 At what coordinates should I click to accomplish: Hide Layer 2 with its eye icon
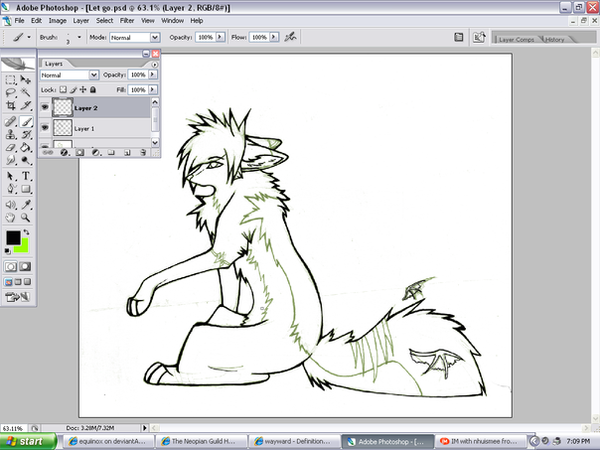pyautogui.click(x=45, y=105)
